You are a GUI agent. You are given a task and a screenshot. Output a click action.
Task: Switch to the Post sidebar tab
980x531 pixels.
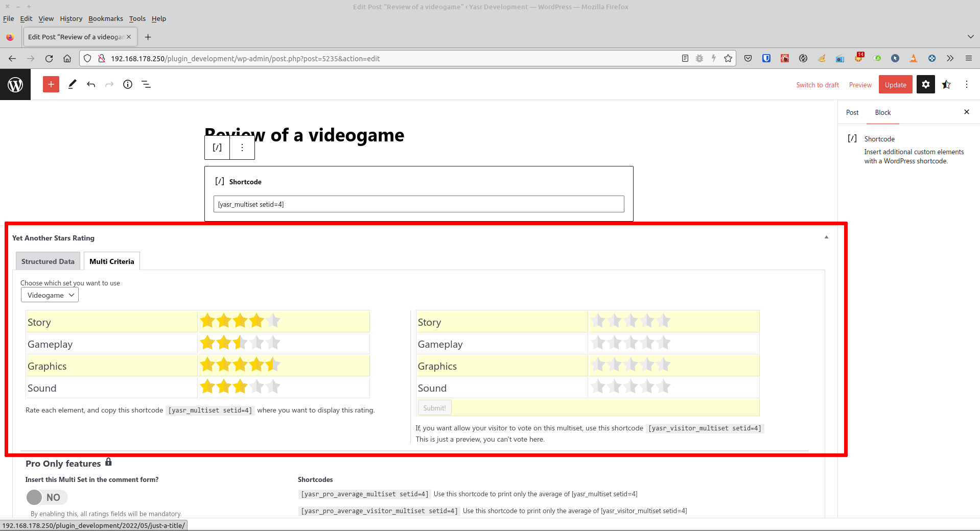[852, 112]
